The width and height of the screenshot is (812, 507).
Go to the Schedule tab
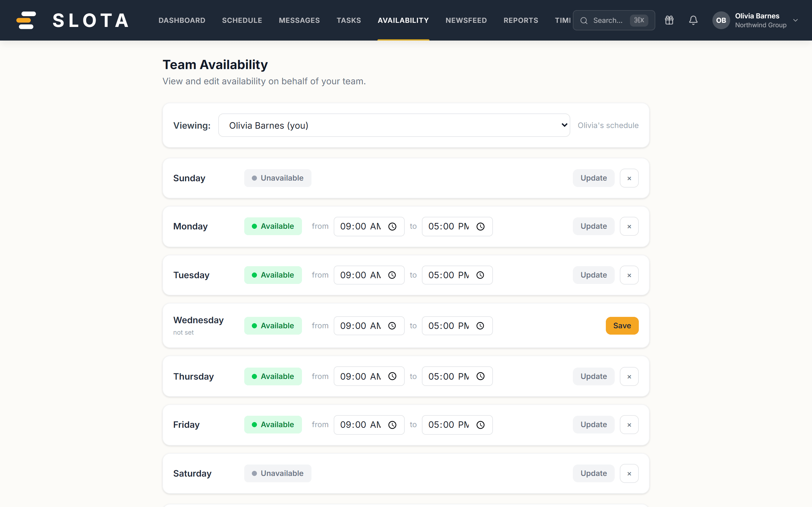pos(242,21)
